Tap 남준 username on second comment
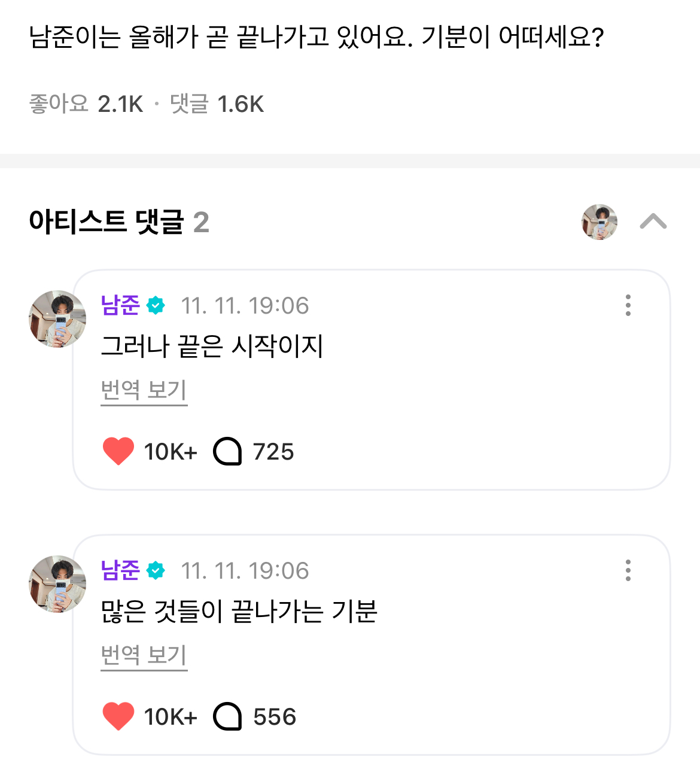700x775 pixels. point(120,571)
